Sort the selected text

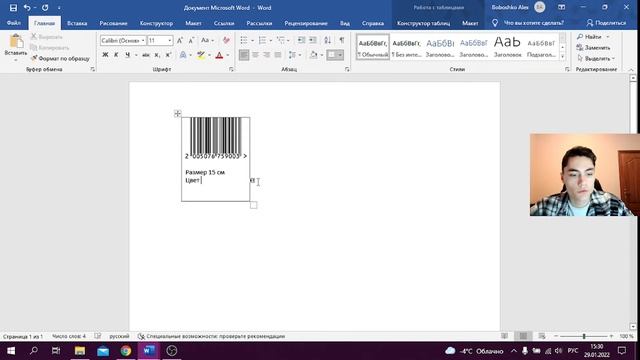(x=327, y=40)
